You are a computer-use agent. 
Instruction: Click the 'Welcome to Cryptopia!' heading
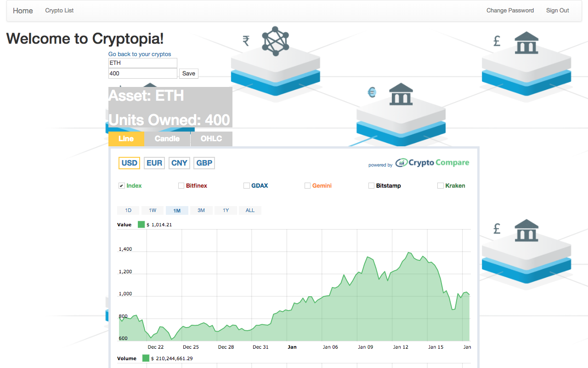tap(85, 39)
